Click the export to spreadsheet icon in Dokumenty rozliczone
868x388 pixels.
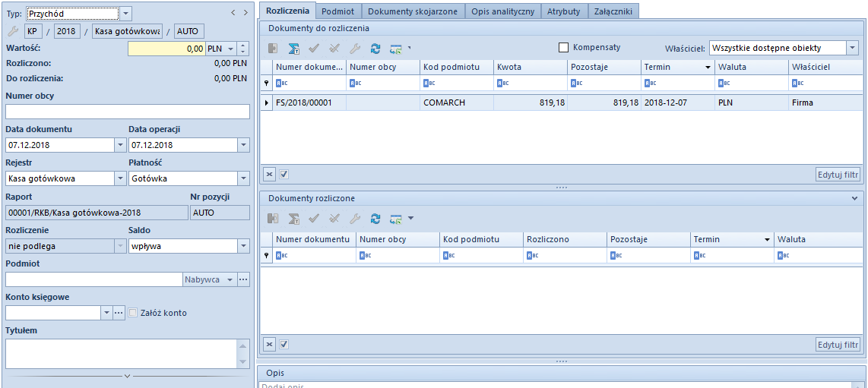[395, 219]
